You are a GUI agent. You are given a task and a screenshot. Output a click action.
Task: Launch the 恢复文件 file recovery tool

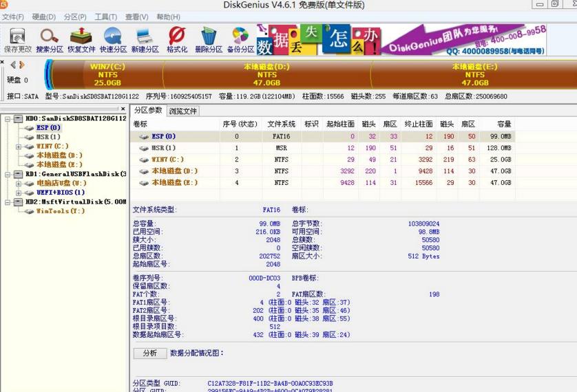[81, 40]
